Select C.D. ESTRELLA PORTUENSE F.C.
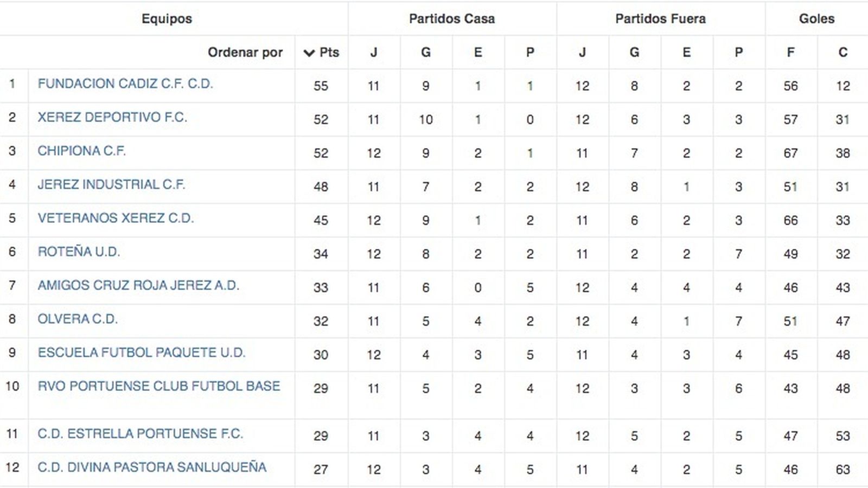 139,434
